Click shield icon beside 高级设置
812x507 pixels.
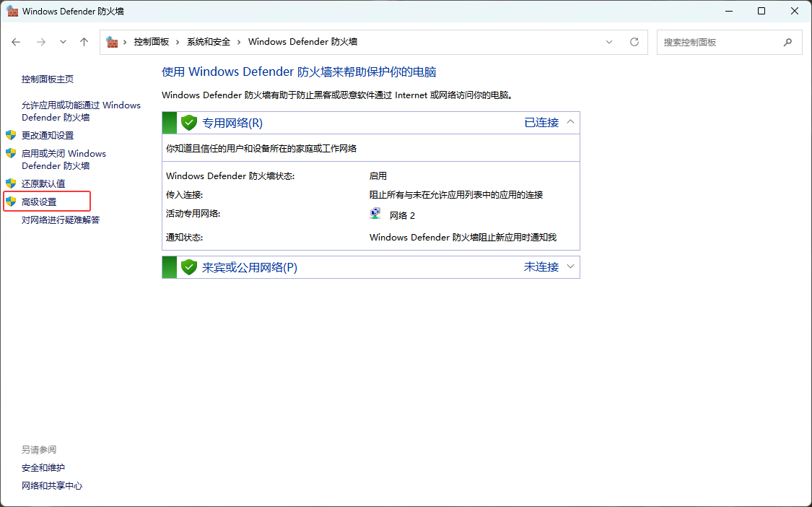(x=11, y=201)
